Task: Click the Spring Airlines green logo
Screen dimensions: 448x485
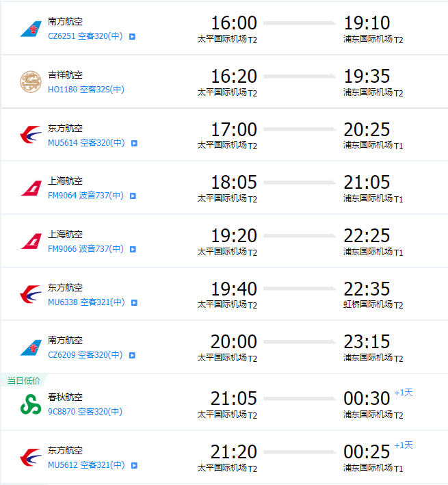Action: pos(30,405)
